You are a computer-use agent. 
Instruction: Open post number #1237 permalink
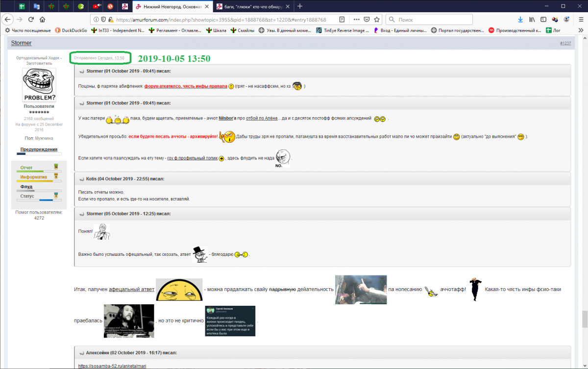tap(565, 44)
